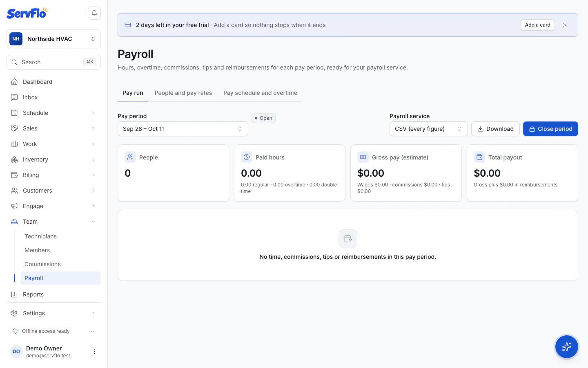Screen dimensions: 588x368
Task: Click the Engage megaphone icon
Action: point(14,206)
